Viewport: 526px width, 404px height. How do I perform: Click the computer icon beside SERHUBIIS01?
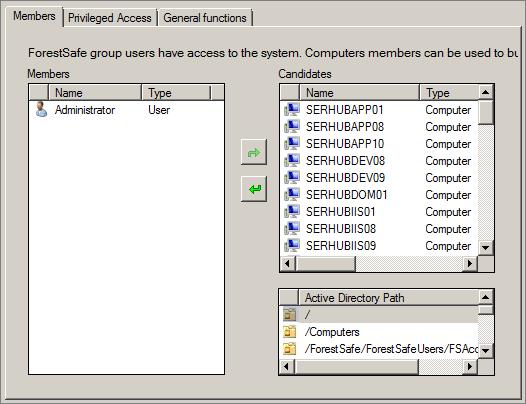tap(292, 212)
